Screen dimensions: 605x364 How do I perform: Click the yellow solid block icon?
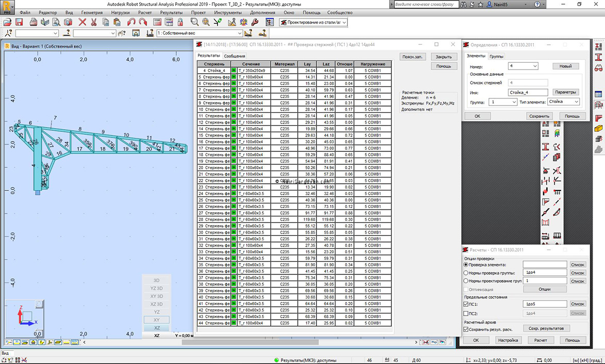[598, 128]
